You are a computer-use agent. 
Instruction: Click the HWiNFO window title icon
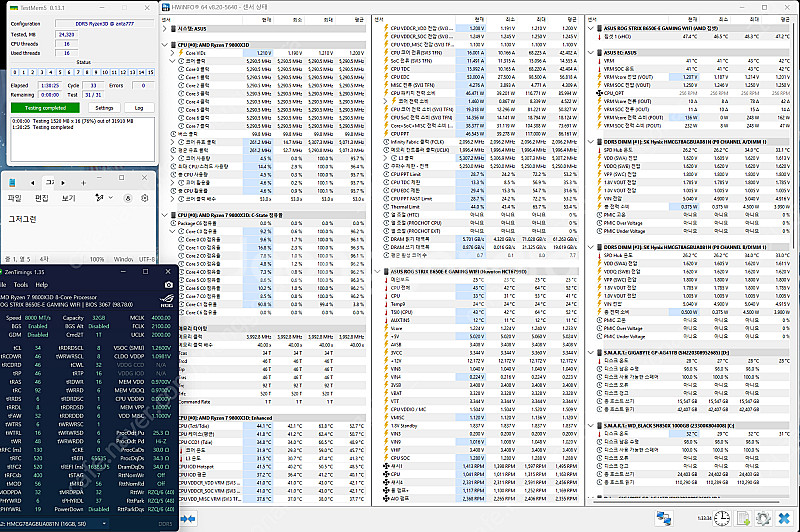coord(166,7)
